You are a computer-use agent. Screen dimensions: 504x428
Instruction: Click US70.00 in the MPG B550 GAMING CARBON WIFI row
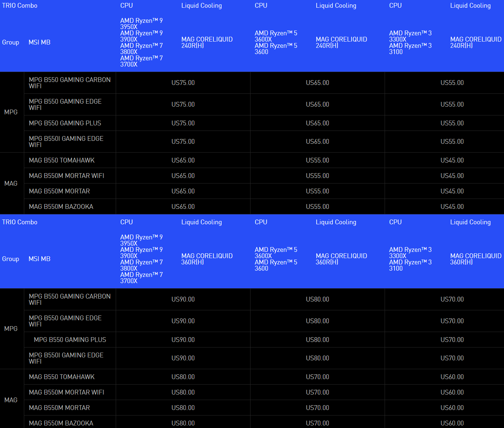[452, 299]
